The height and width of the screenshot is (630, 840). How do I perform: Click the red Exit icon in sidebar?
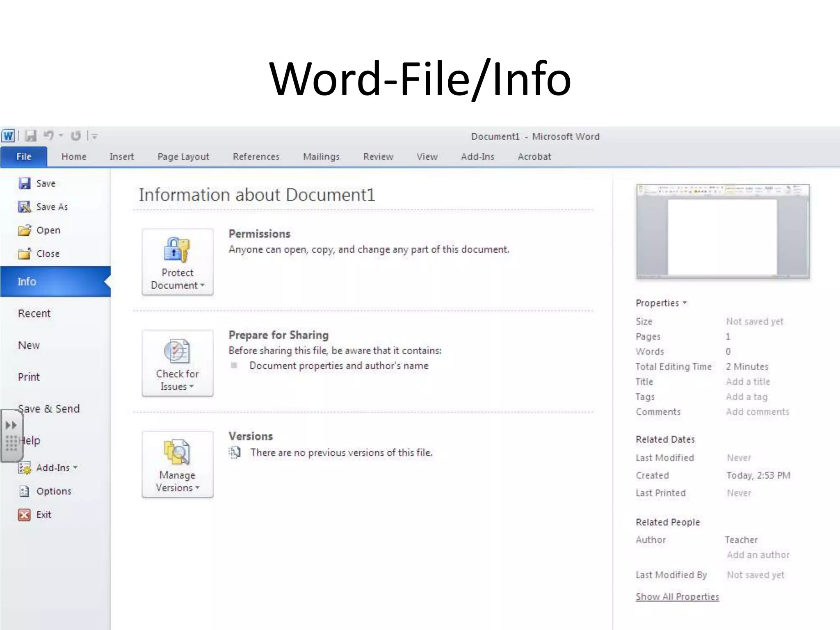click(x=24, y=514)
